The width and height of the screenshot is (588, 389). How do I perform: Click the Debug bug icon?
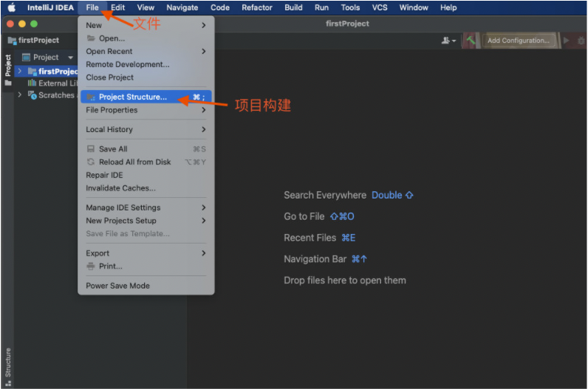[581, 41]
